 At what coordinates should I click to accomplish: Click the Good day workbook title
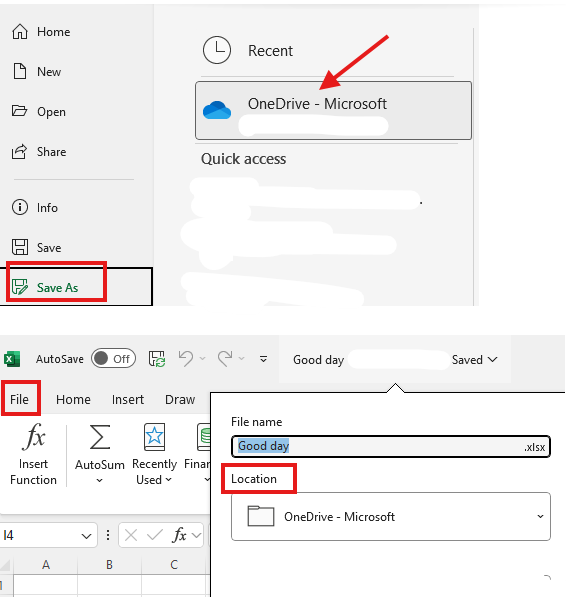click(319, 360)
